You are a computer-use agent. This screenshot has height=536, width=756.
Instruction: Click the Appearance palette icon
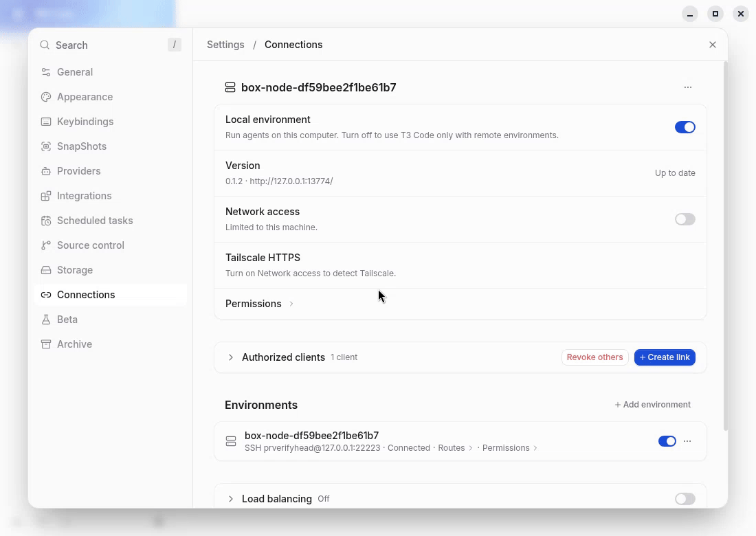coord(46,97)
